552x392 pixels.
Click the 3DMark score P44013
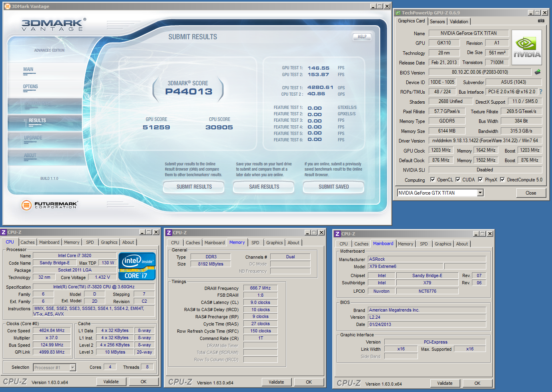point(189,92)
